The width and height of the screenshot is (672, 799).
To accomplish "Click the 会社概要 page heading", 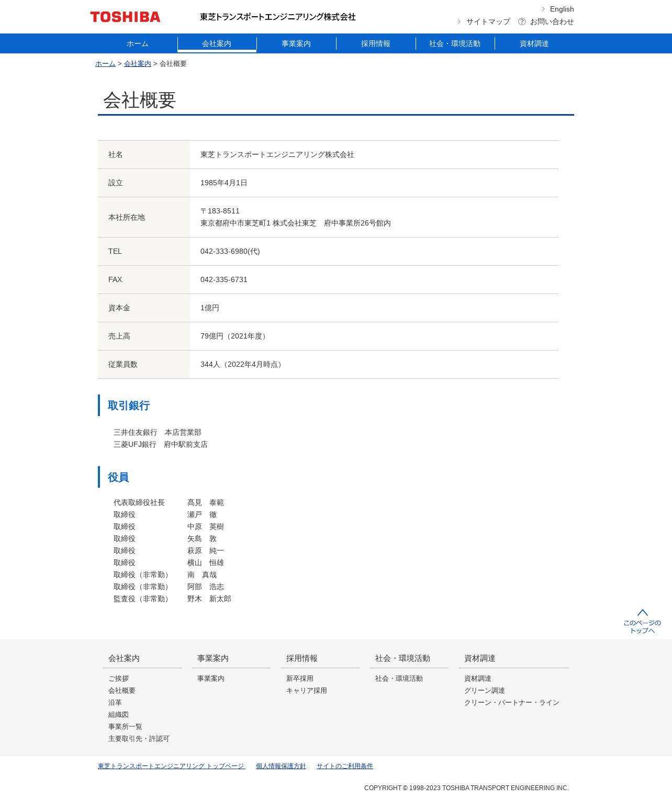I will tap(139, 100).
